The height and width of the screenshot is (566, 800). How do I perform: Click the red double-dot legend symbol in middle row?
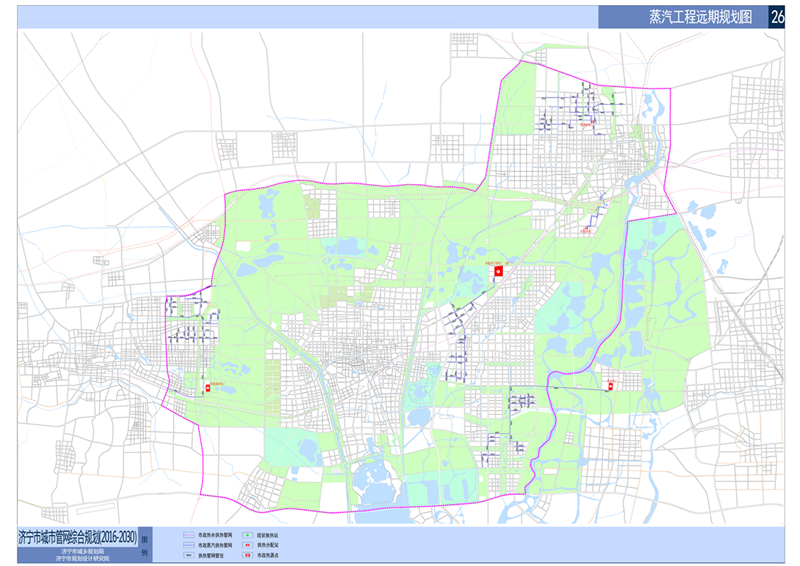click(x=247, y=545)
